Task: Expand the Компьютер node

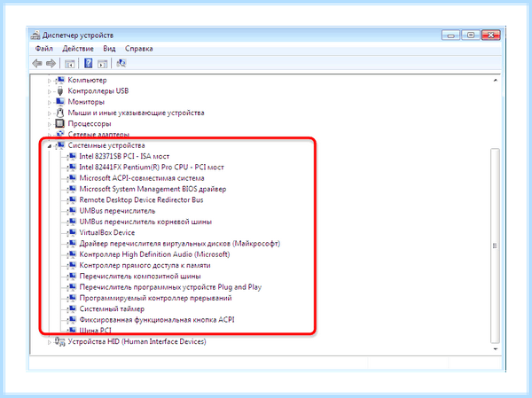Action: [x=49, y=81]
